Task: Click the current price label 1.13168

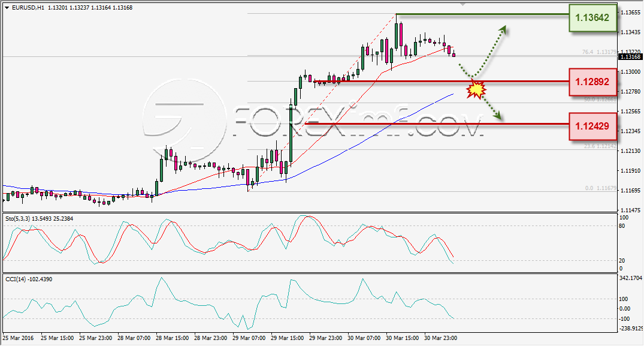Action: click(630, 57)
